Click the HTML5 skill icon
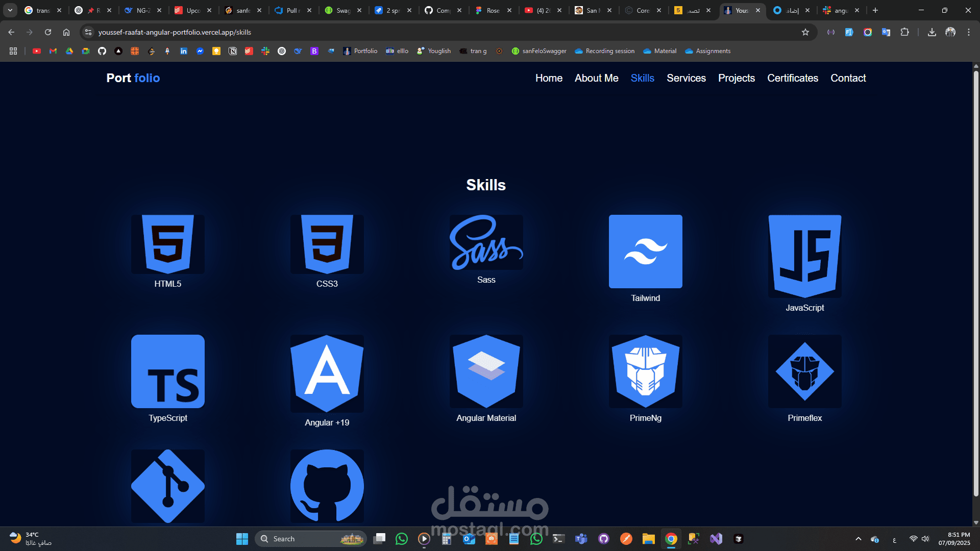Screen dimensions: 980x551 point(168,244)
